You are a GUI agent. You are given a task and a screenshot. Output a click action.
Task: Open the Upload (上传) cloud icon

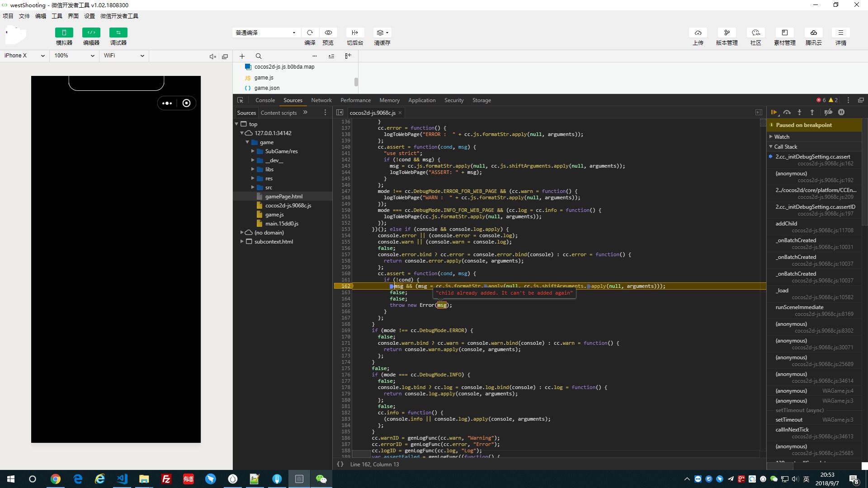[698, 33]
